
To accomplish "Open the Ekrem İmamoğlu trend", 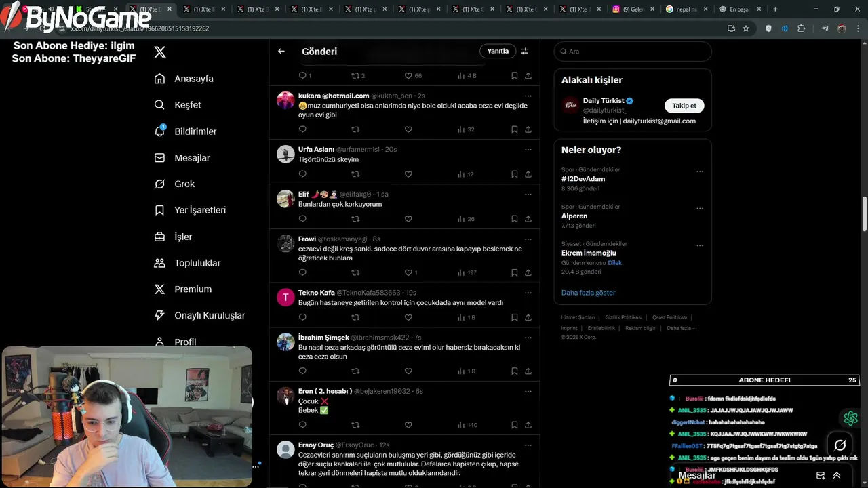I will pyautogui.click(x=589, y=253).
